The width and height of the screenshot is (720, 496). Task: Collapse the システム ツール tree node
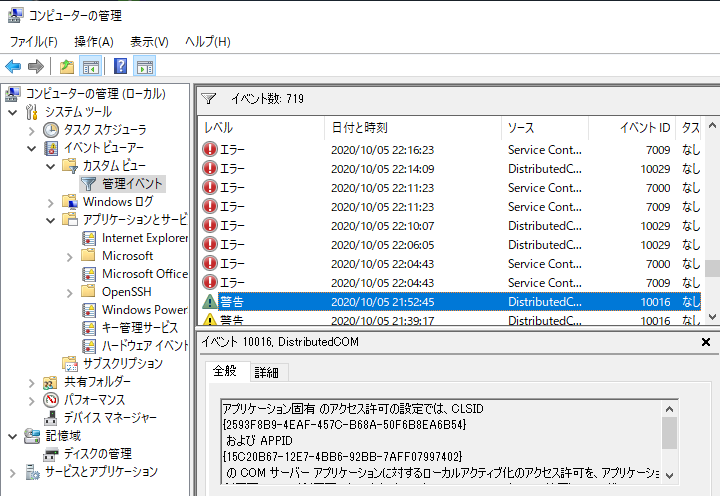pyautogui.click(x=12, y=112)
